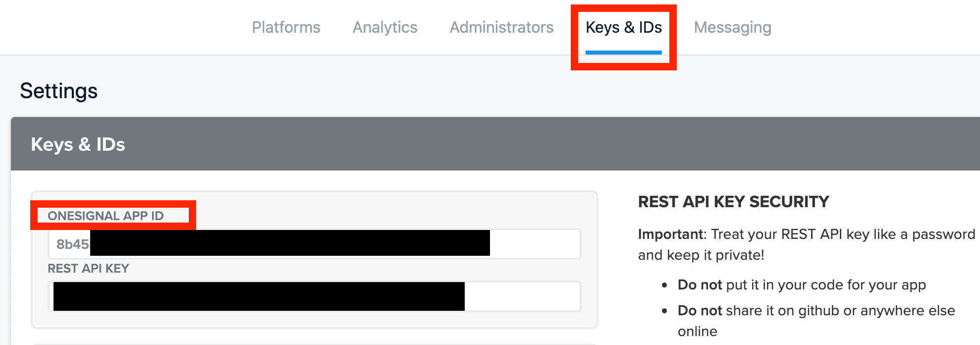Click the redacted bar in REST API Key field
The width and height of the screenshot is (980, 345).
click(259, 296)
